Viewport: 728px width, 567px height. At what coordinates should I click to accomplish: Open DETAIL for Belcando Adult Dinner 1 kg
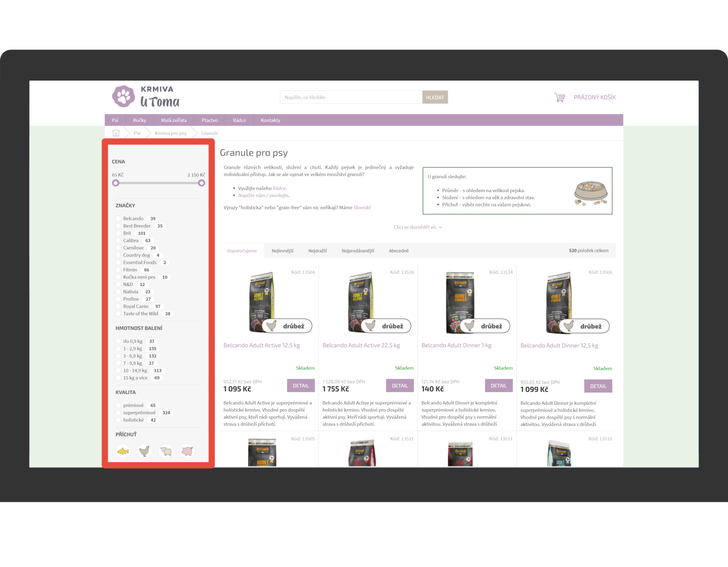pos(499,386)
